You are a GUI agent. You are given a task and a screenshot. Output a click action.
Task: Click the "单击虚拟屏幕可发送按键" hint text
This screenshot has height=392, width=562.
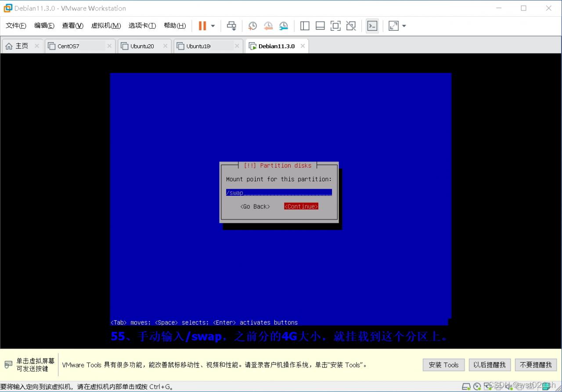click(36, 365)
